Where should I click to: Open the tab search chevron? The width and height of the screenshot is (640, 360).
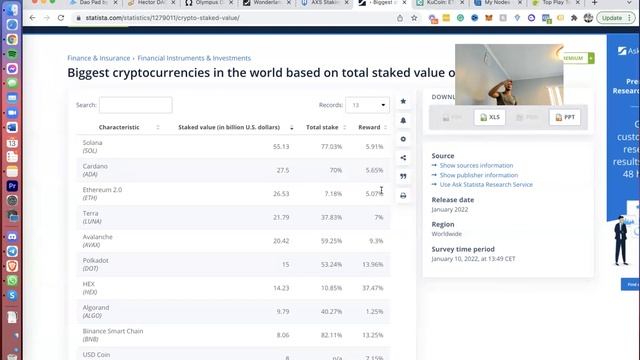(x=629, y=3)
